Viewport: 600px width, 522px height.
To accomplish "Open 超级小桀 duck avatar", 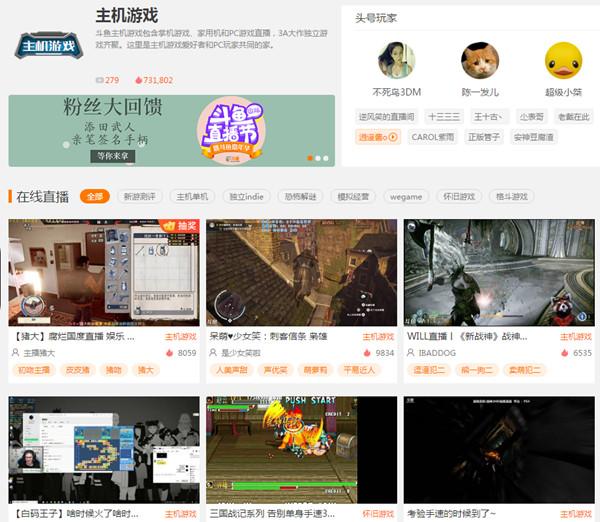I will (x=563, y=60).
